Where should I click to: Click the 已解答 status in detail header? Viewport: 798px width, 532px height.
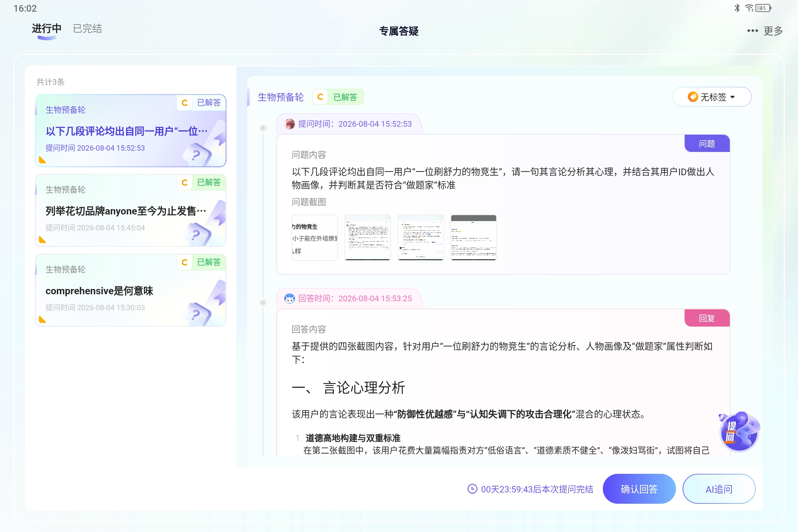tap(345, 97)
